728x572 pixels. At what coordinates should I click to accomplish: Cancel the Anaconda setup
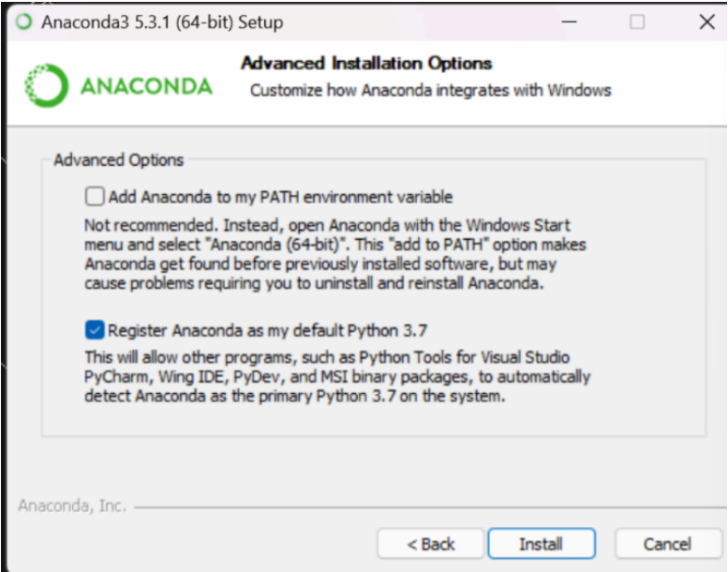[668, 543]
